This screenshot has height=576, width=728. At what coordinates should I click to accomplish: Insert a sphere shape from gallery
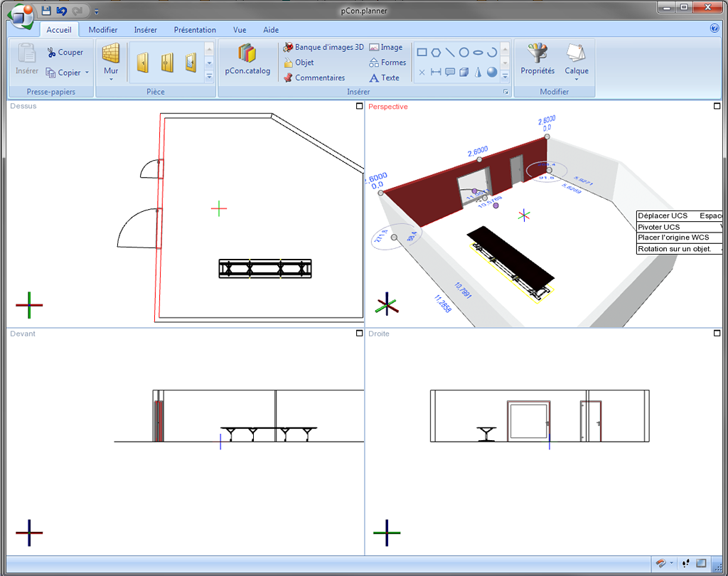coord(492,72)
